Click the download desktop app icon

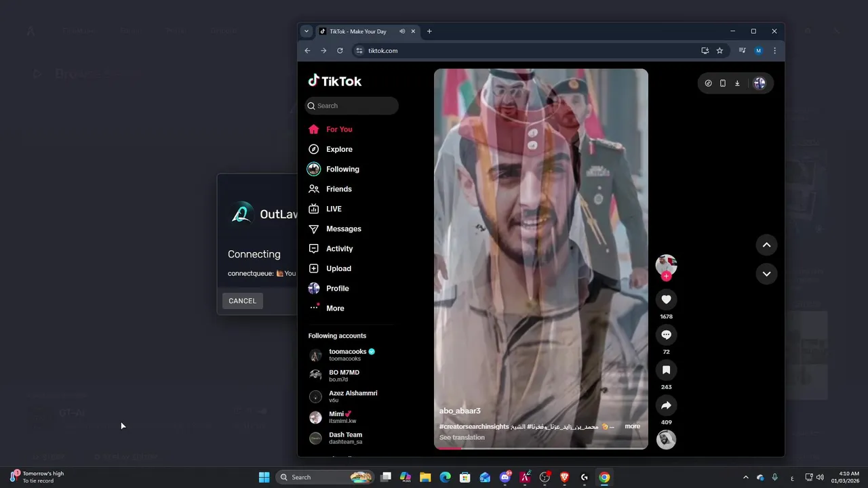pos(737,83)
